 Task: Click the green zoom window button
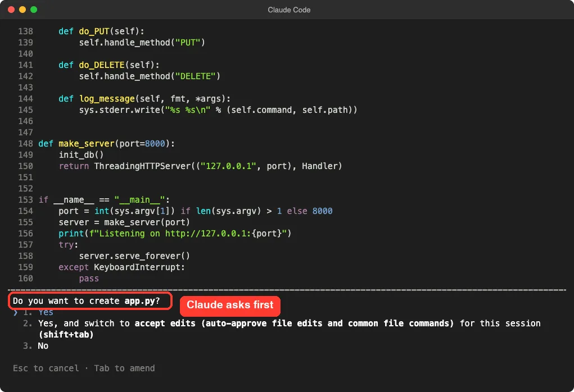click(x=34, y=10)
